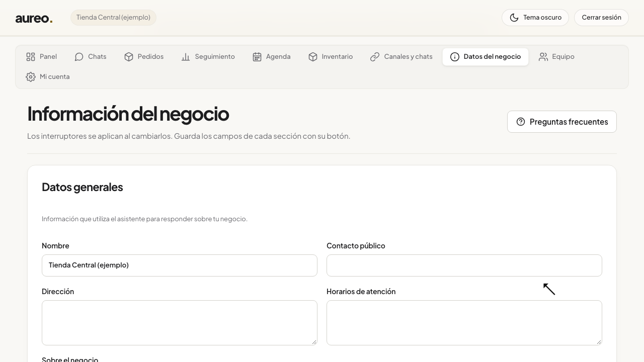Screen dimensions: 644x362
Task: Click the Panel dashboard grid icon
Action: (31, 57)
